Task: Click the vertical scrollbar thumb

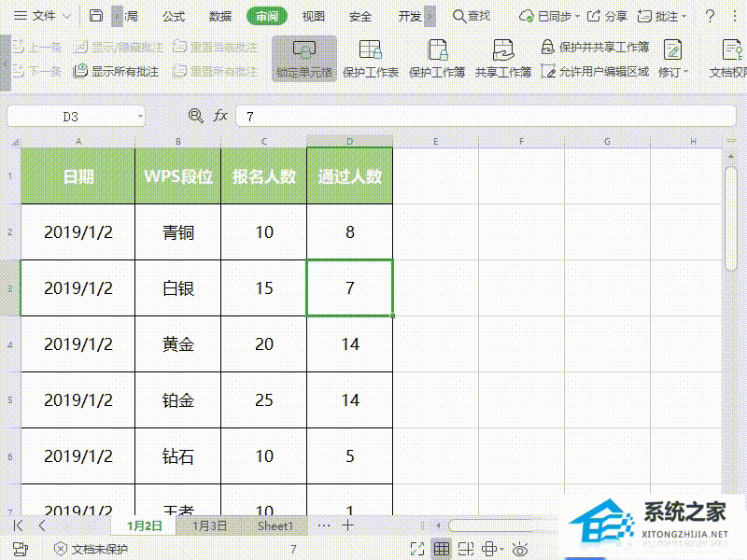Action: click(x=731, y=219)
